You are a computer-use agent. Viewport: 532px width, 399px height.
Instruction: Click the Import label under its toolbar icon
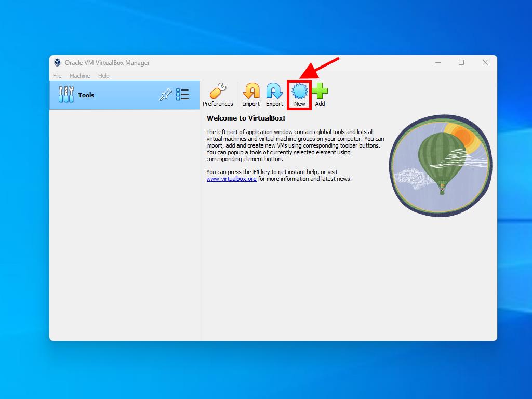(251, 104)
